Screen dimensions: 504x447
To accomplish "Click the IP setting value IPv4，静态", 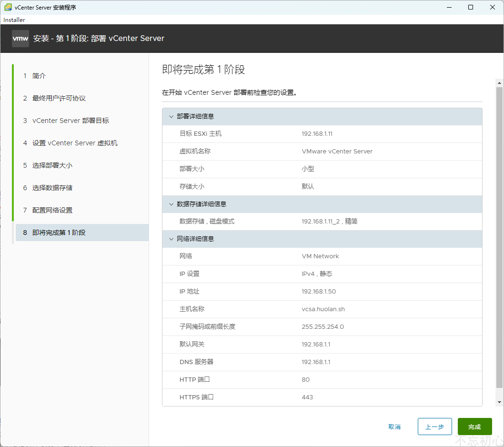I will point(317,274).
